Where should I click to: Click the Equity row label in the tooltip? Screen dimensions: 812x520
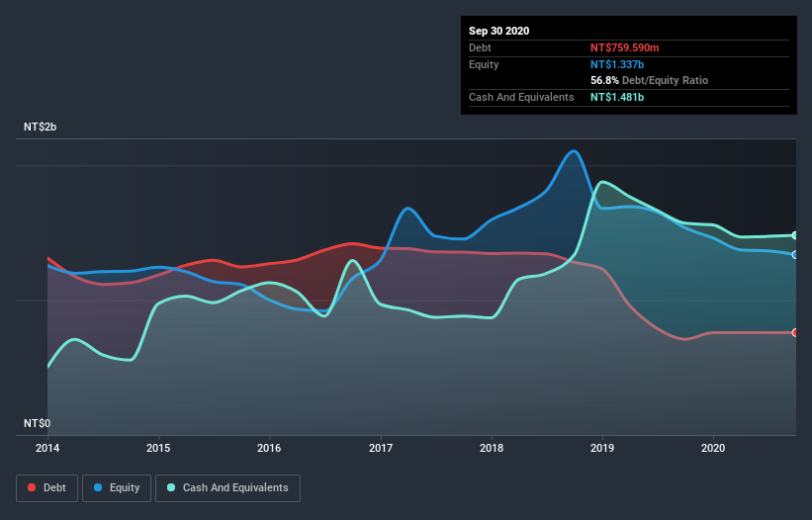[x=484, y=64]
